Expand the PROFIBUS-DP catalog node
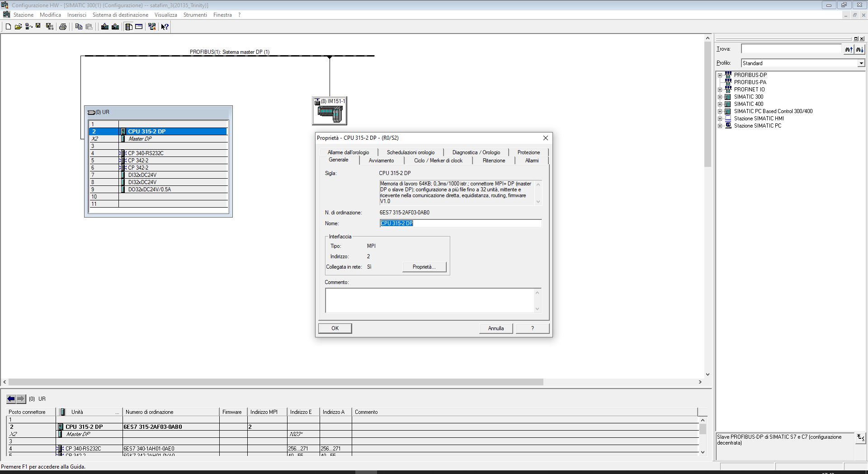 (x=720, y=75)
